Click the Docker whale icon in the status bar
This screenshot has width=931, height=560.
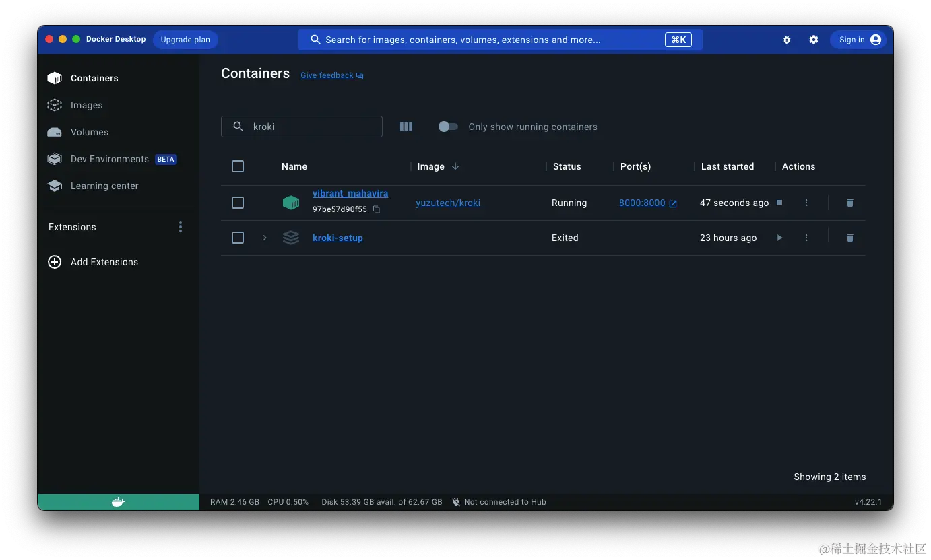(119, 502)
